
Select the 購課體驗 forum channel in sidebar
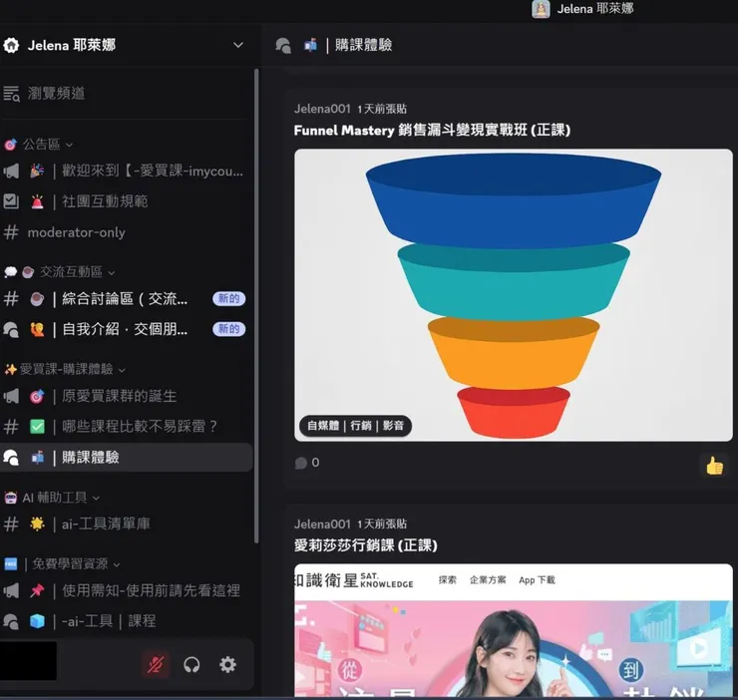point(126,457)
